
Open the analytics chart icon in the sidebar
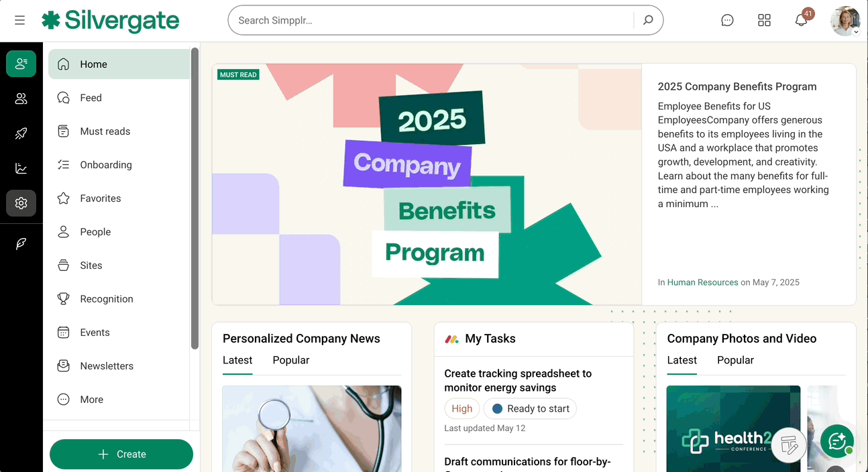(x=21, y=168)
